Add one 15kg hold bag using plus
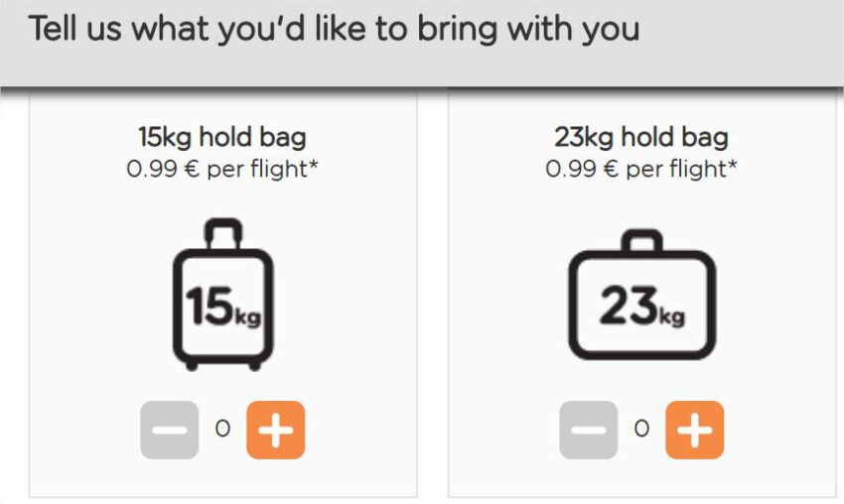Screen dimensions: 844x504 (276, 430)
